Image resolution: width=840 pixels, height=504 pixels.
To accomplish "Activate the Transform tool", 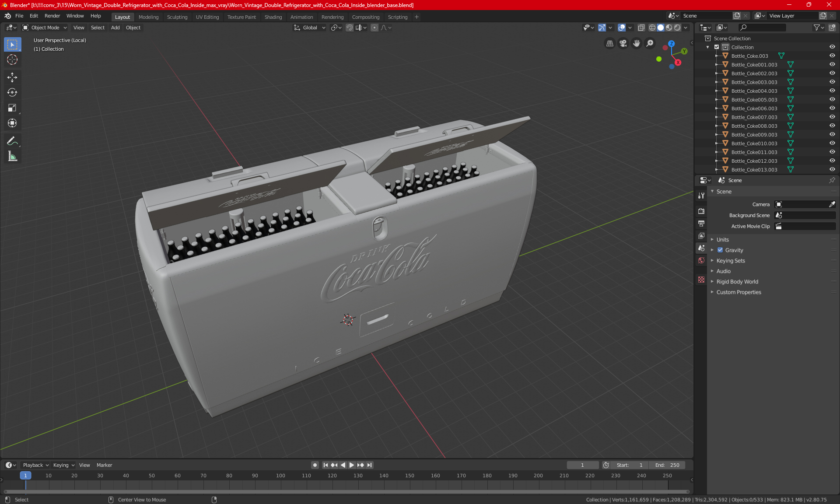I will click(x=12, y=123).
